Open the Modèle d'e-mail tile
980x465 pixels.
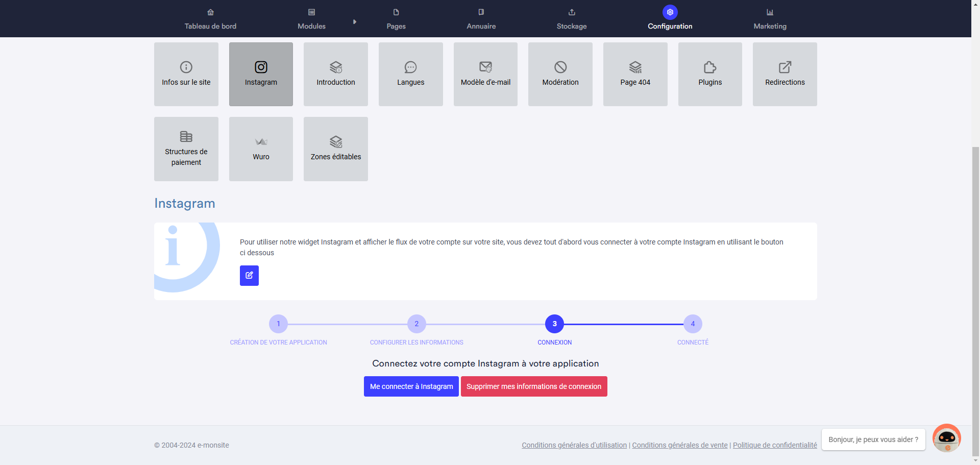point(485,75)
